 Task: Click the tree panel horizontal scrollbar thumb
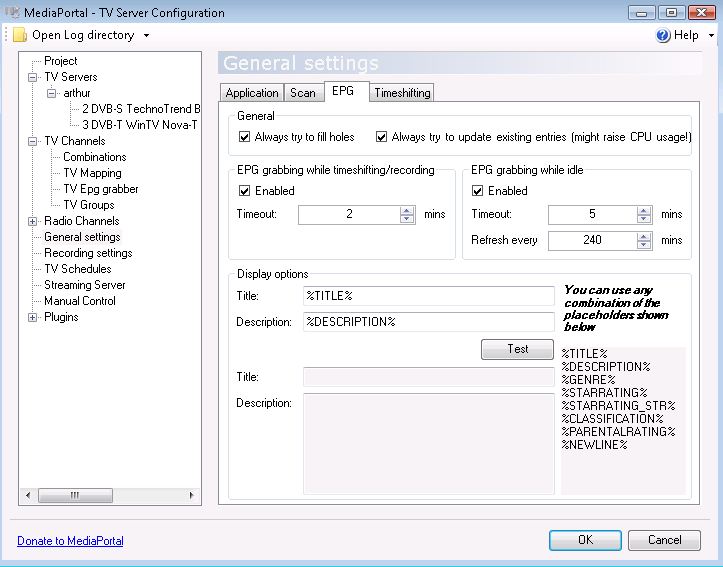pos(75,496)
